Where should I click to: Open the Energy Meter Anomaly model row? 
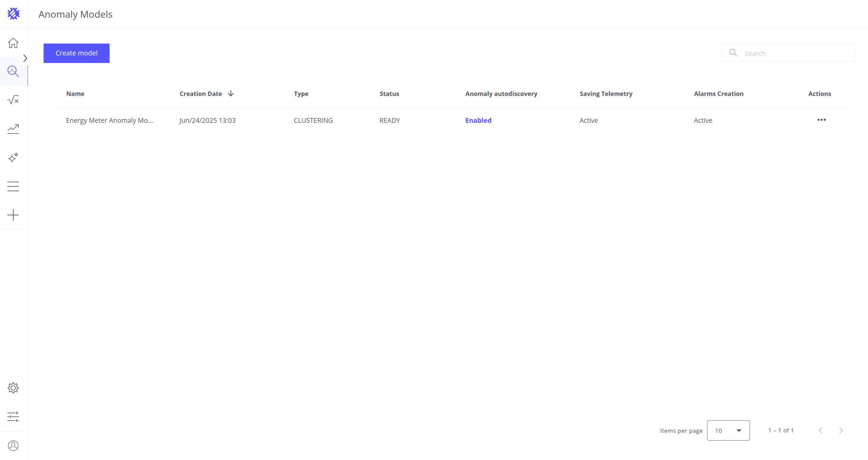click(109, 120)
